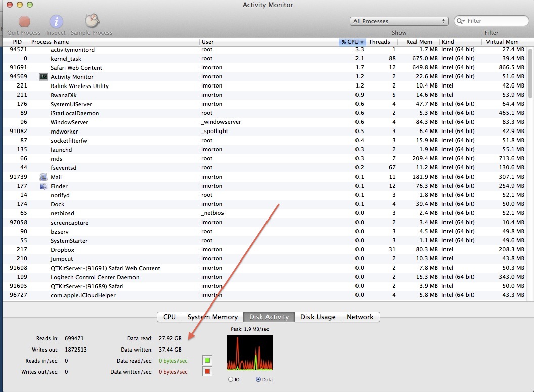Open the Inspect info icon
Image resolution: width=534 pixels, height=392 pixels.
pyautogui.click(x=56, y=21)
